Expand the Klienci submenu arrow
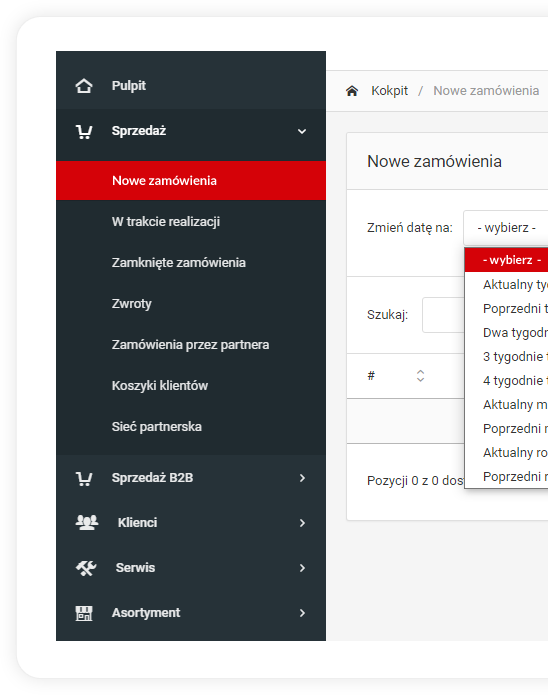Screen dimensions: 548x695 tap(302, 523)
